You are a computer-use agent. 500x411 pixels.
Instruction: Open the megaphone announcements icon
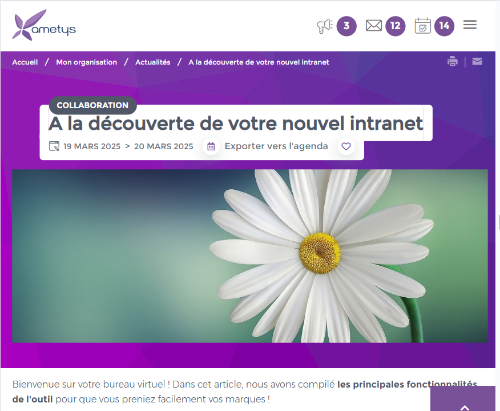click(x=325, y=26)
